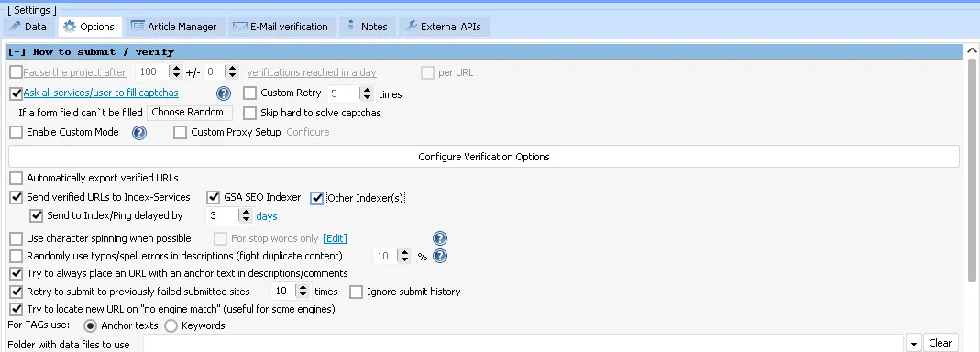Toggle the per URL checkbox
This screenshot has width=980, height=352.
pyautogui.click(x=427, y=72)
